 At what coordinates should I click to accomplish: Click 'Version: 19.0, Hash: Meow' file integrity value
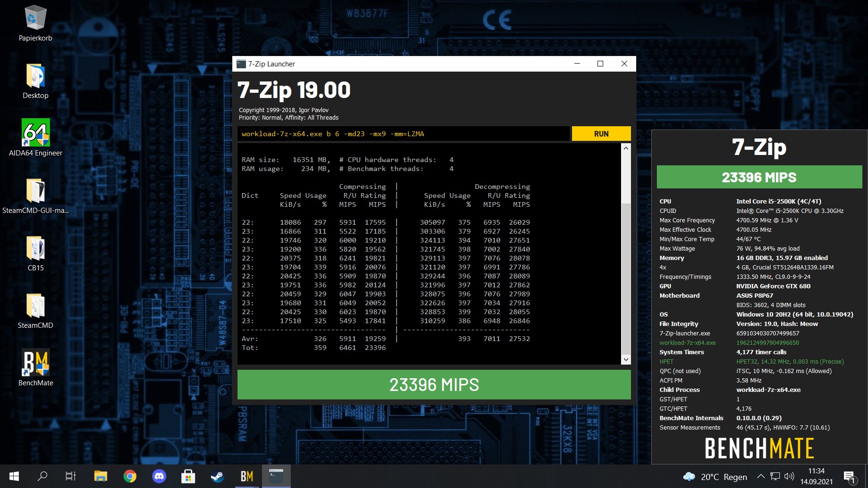(777, 324)
